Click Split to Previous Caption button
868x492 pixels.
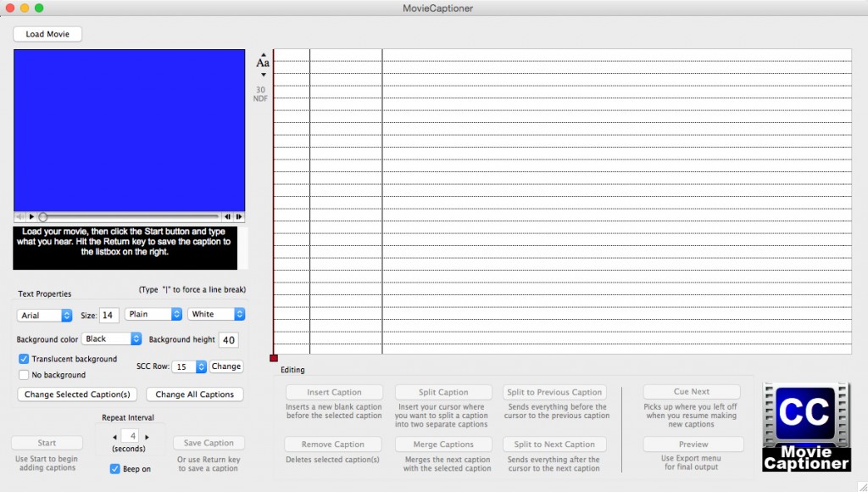(x=554, y=392)
